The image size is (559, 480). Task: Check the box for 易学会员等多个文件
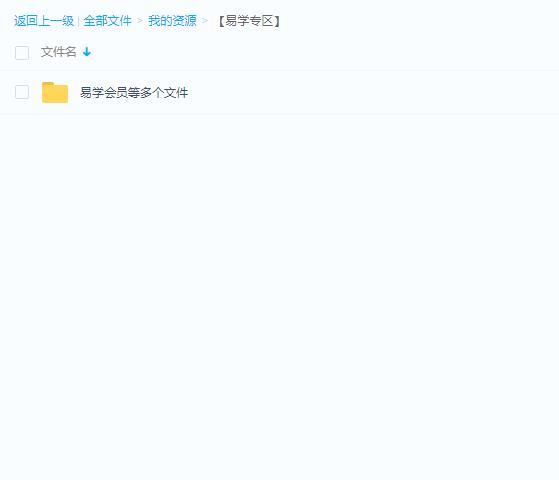tap(22, 92)
